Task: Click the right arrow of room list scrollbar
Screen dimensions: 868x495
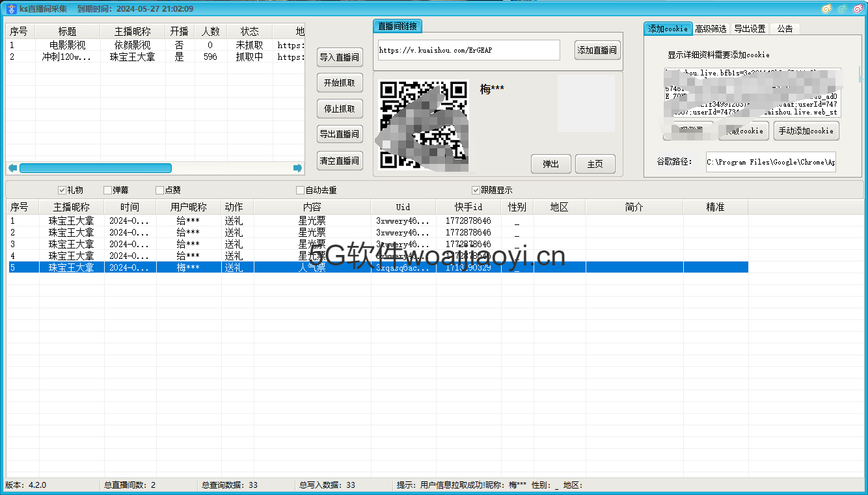Action: point(298,168)
